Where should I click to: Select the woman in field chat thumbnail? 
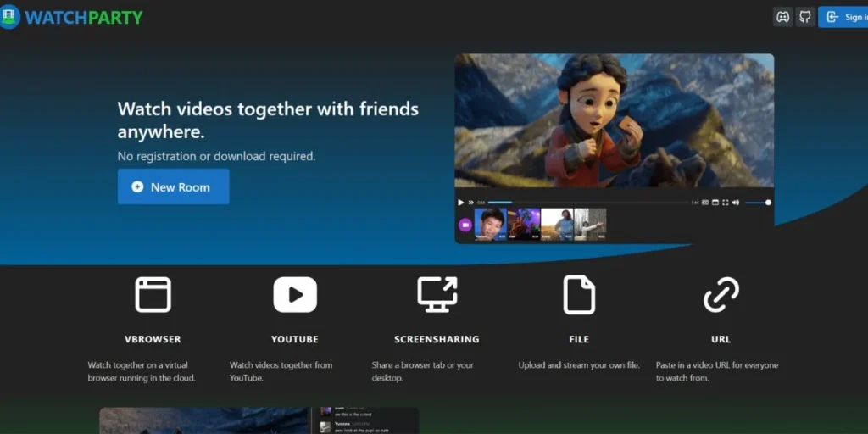pyautogui.click(x=557, y=224)
